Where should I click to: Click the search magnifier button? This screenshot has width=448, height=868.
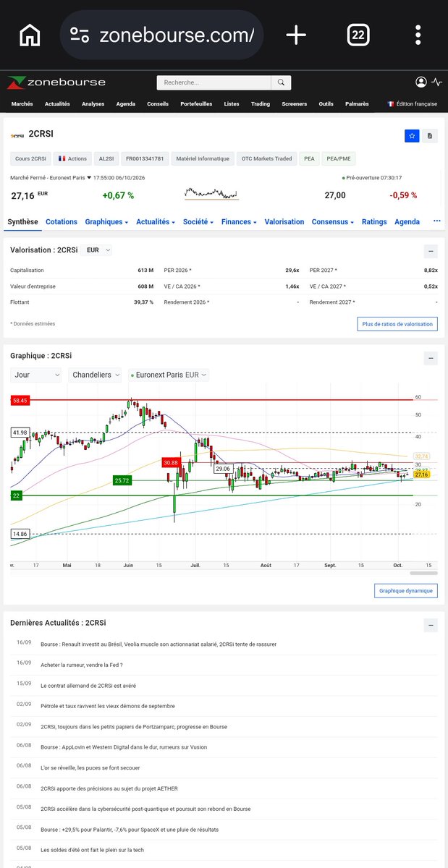click(282, 82)
